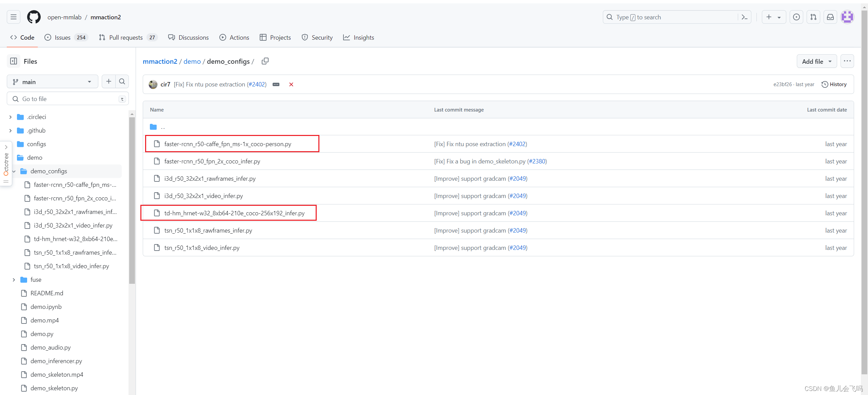Open the hamburger navigation menu icon
Screen dimensions: 868x395
point(14,17)
